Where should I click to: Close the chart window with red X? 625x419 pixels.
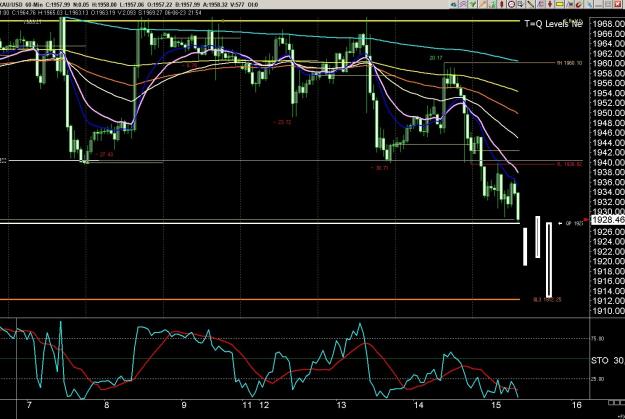[618, 4]
